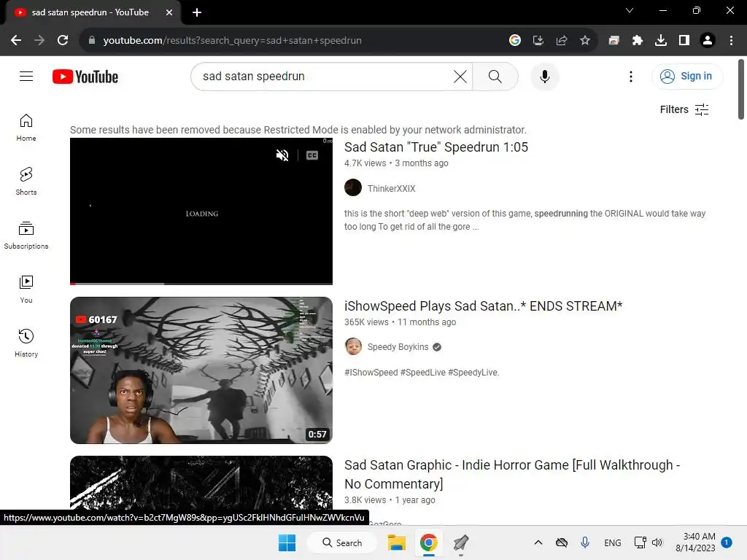Show hidden system tray icons
747x560 pixels.
(538, 542)
